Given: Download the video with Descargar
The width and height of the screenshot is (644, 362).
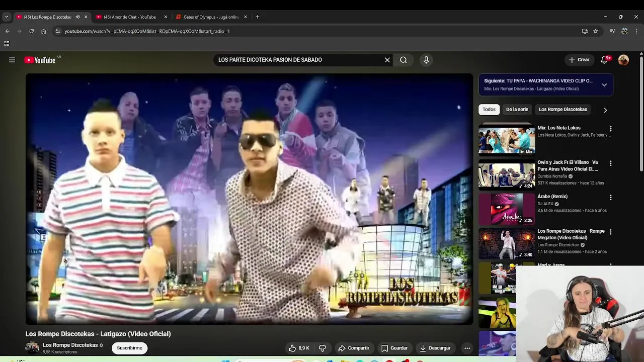Looking at the screenshot, I should pos(435,348).
